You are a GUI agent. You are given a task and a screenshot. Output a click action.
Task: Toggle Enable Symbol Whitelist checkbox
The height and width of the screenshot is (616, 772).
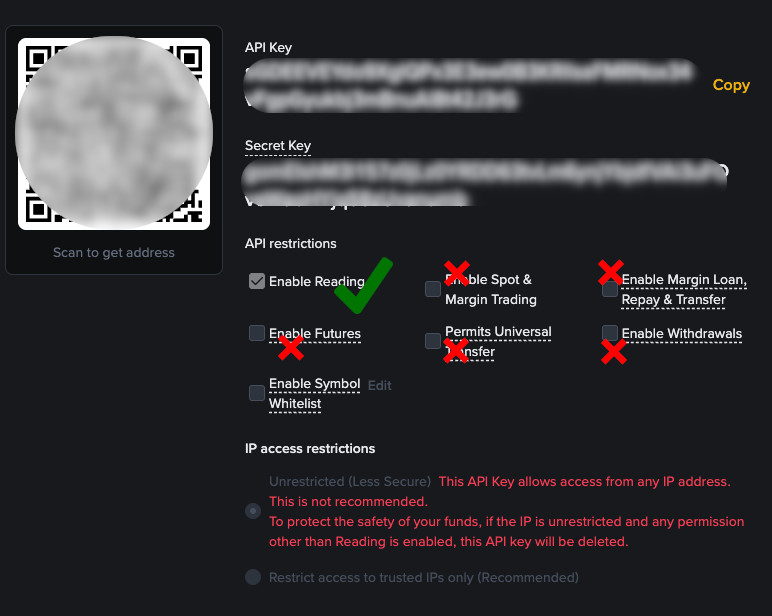[257, 393]
